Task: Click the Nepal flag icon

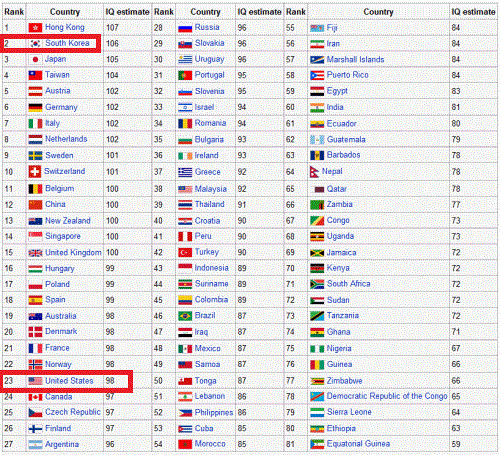Action: [314, 172]
